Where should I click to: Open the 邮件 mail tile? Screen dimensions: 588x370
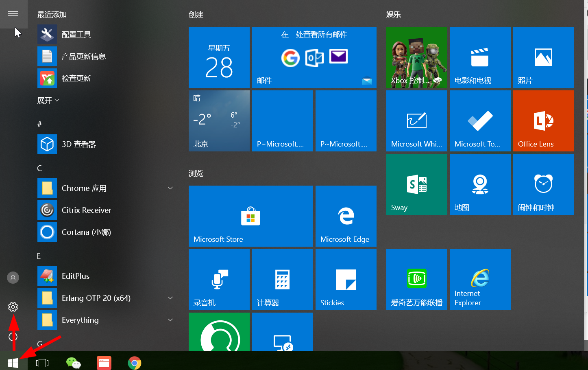pos(314,57)
